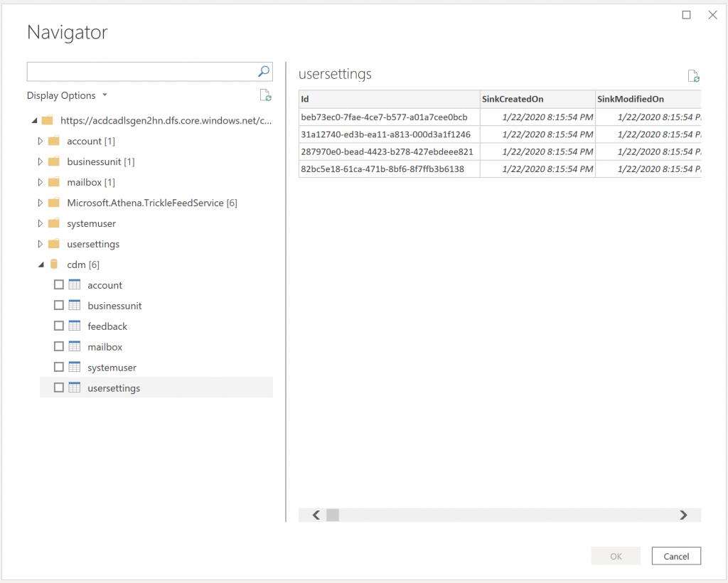Screen dimensions: 728x583
Task: Click SinkModifiedOn value in the 82bc5e18 row
Action: [x=648, y=169]
